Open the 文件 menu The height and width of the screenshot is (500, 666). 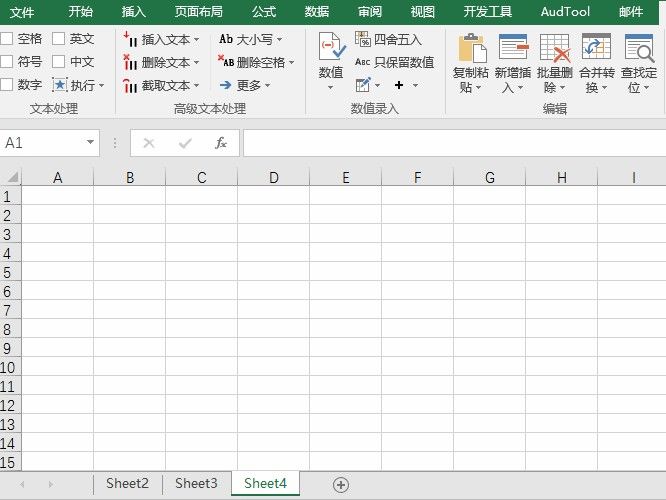tap(22, 12)
